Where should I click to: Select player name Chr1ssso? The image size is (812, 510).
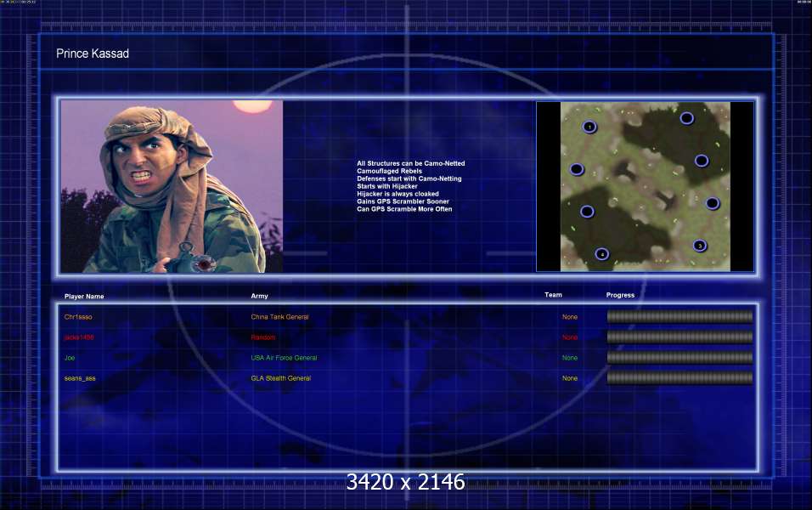tap(78, 317)
